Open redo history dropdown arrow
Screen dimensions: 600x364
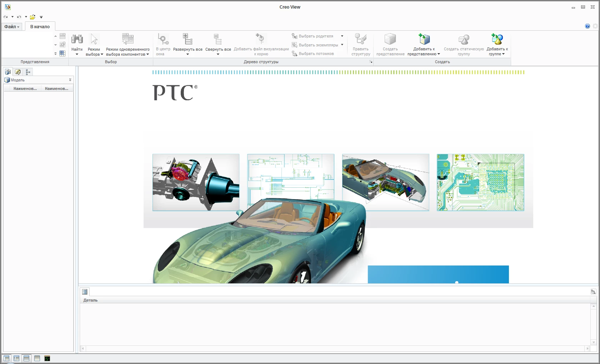(12, 17)
